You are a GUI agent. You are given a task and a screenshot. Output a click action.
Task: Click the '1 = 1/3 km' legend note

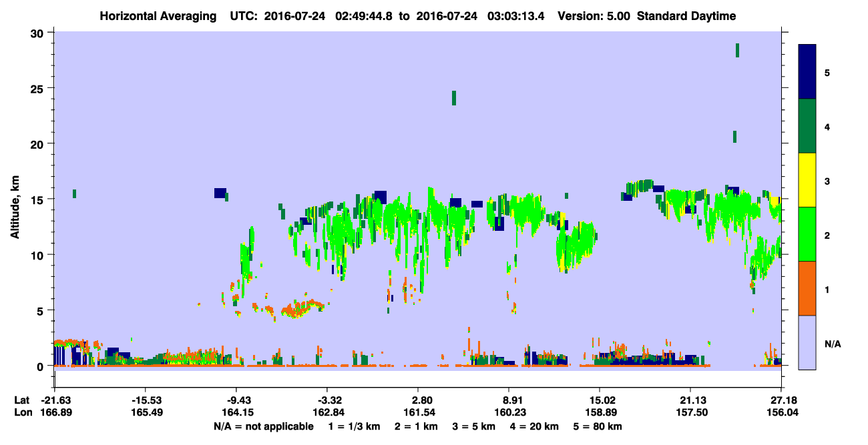click(x=355, y=426)
